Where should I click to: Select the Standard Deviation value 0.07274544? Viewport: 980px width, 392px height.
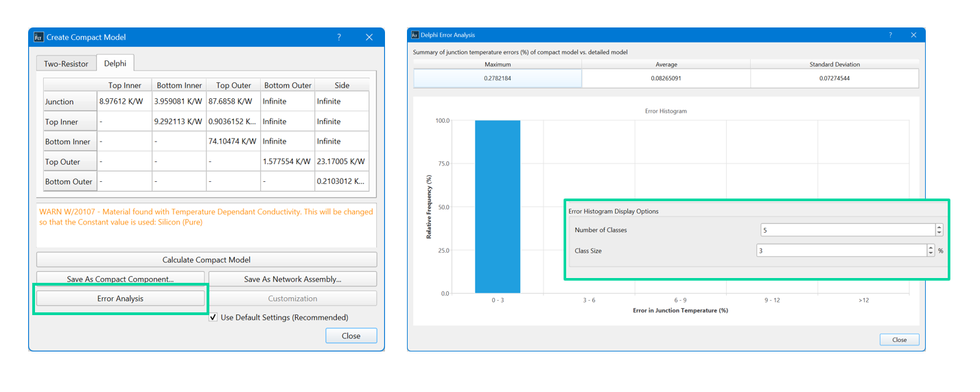pos(835,78)
